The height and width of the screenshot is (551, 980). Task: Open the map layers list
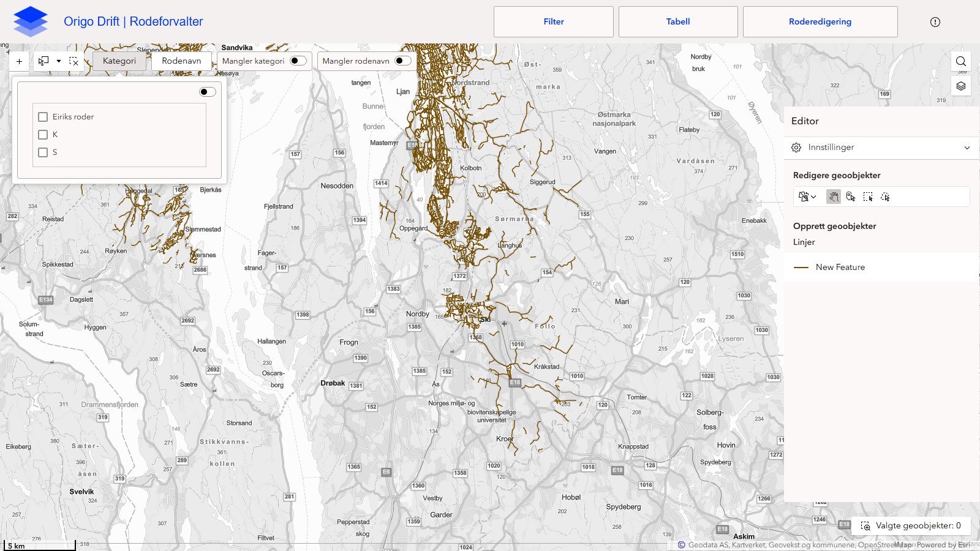point(961,86)
